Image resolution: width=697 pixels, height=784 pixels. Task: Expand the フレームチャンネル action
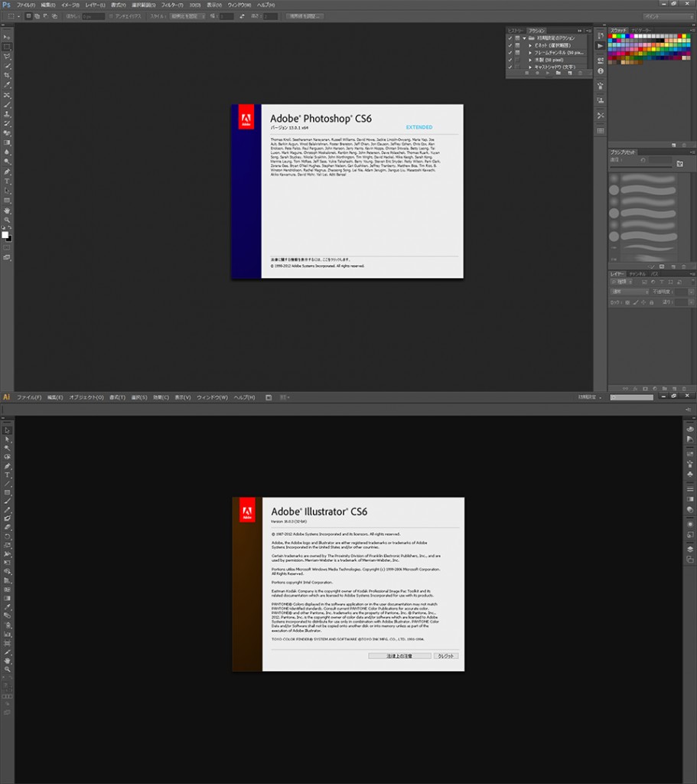pos(530,53)
